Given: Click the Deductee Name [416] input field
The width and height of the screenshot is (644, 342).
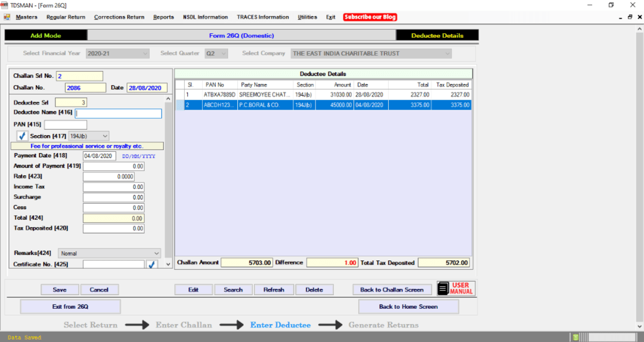Looking at the screenshot, I should [x=118, y=113].
